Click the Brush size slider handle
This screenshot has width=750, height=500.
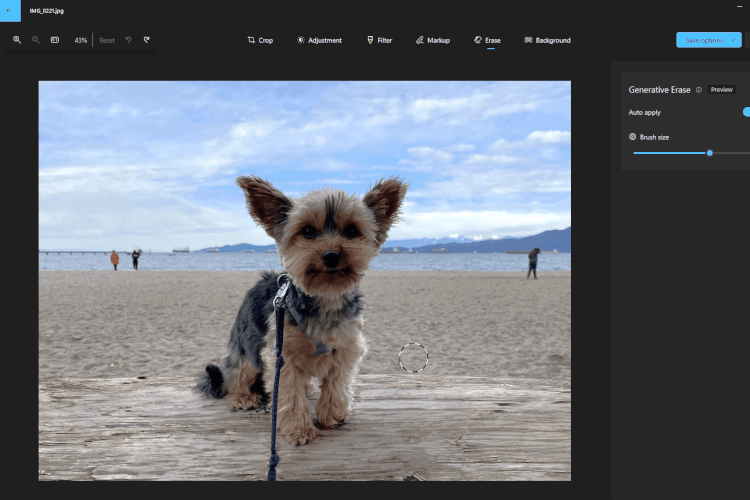(710, 153)
